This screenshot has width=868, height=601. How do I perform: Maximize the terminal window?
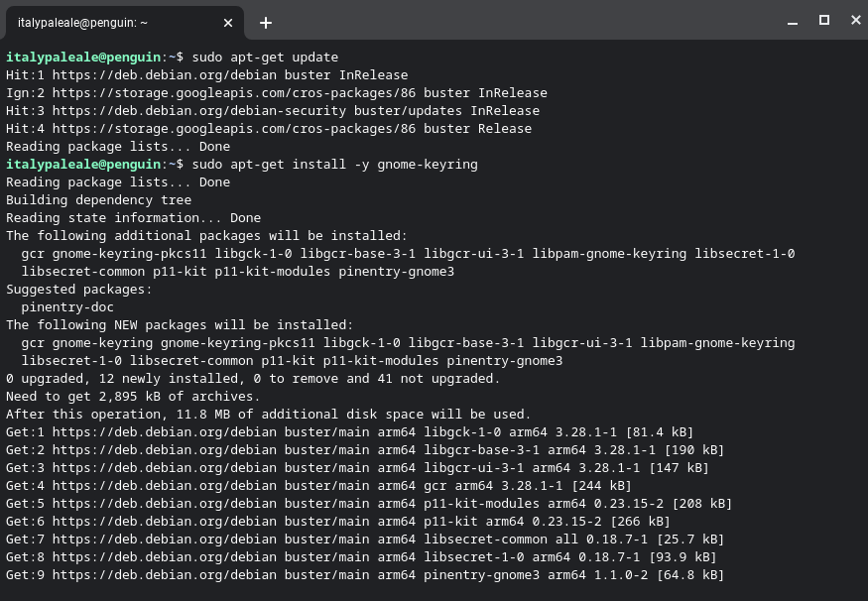pos(822,20)
